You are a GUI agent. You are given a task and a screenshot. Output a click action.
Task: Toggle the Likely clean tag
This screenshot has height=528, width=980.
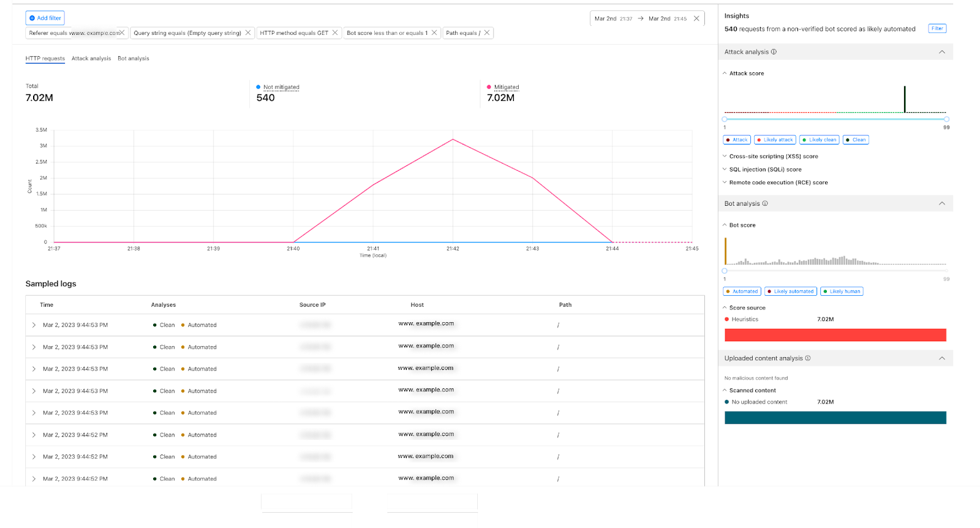[x=819, y=140]
